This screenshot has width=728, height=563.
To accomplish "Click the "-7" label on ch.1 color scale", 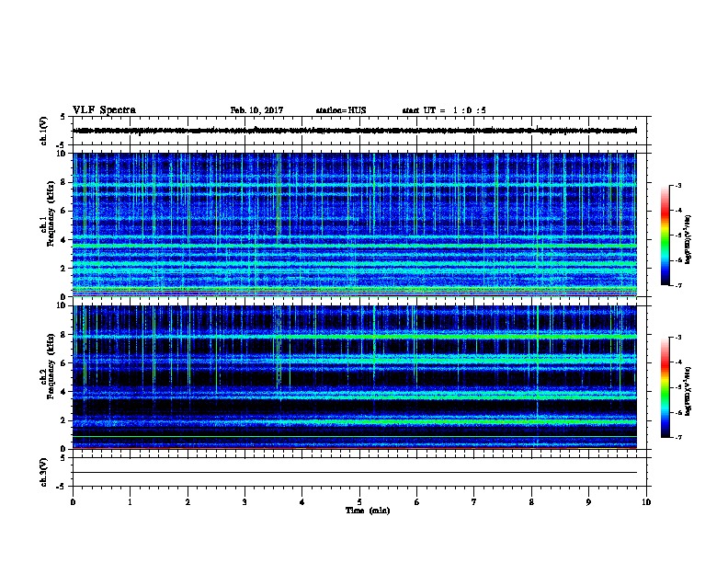I will tap(678, 285).
